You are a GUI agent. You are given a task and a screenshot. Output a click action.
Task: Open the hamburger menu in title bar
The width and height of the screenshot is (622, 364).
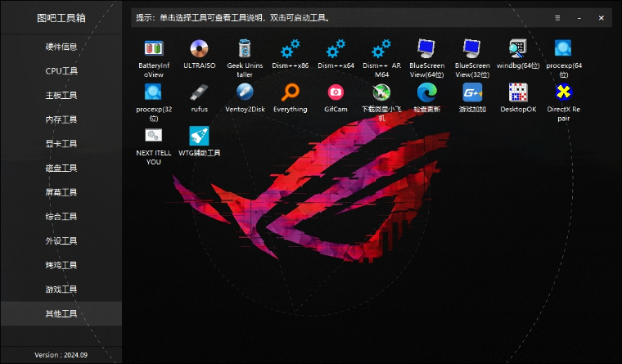557,17
